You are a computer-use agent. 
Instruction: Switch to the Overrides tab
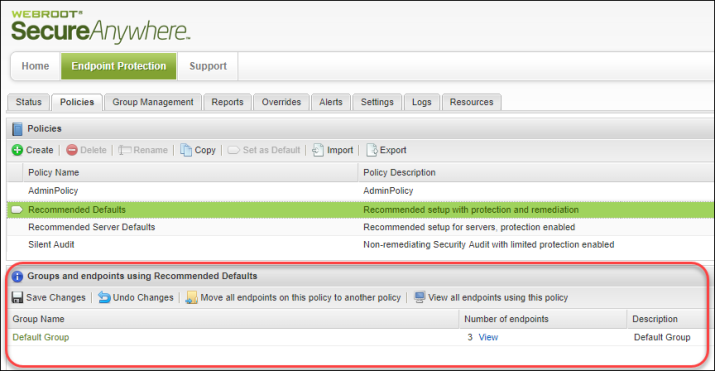pos(281,102)
